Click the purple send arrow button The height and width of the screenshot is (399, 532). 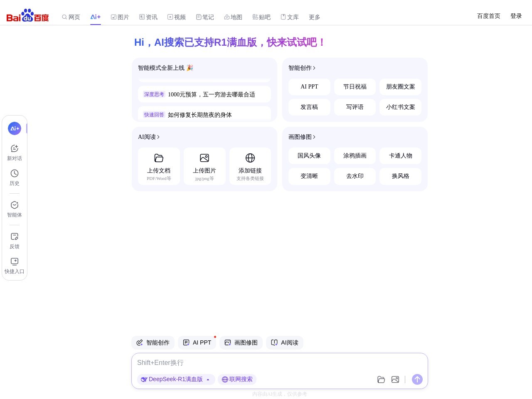pyautogui.click(x=417, y=379)
